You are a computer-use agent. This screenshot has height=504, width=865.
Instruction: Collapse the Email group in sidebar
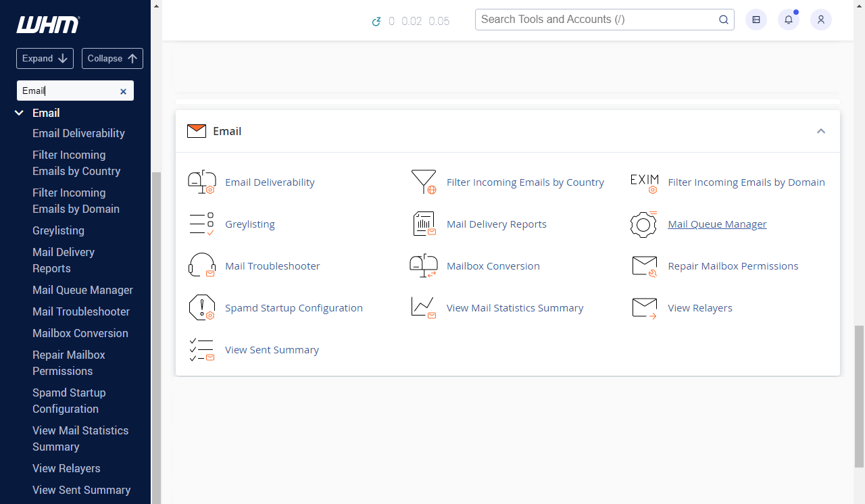pyautogui.click(x=20, y=114)
